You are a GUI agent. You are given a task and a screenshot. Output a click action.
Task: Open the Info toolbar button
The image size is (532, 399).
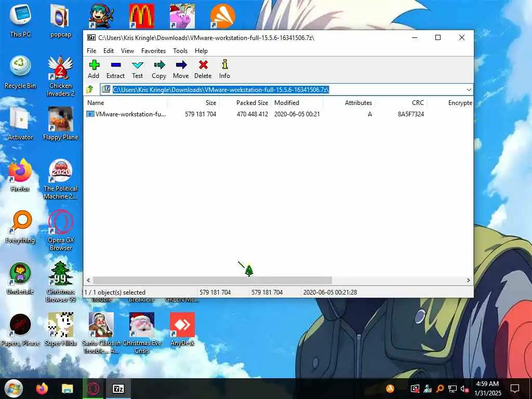coord(224,69)
